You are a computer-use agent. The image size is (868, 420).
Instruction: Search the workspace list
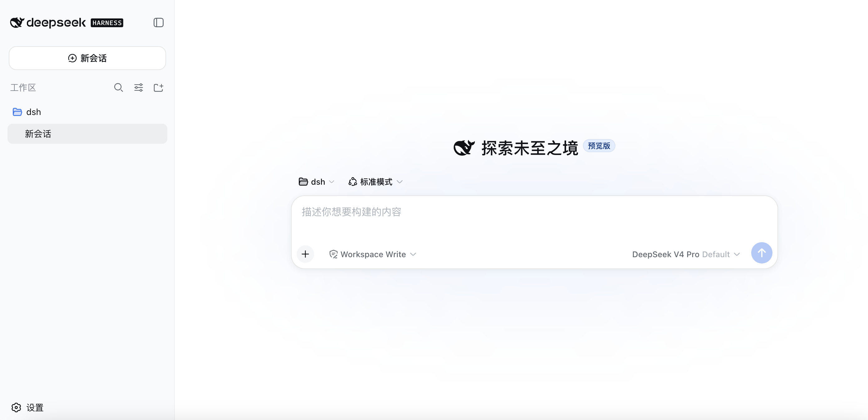click(x=118, y=88)
